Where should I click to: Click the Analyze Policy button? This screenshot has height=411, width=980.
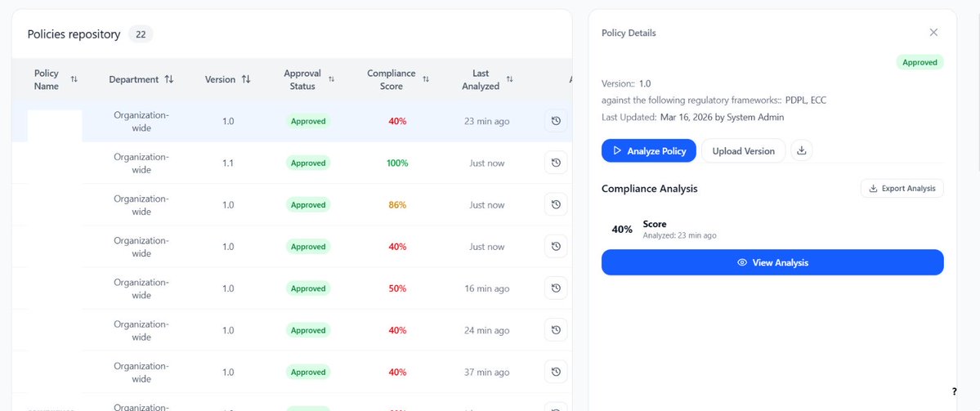(649, 150)
